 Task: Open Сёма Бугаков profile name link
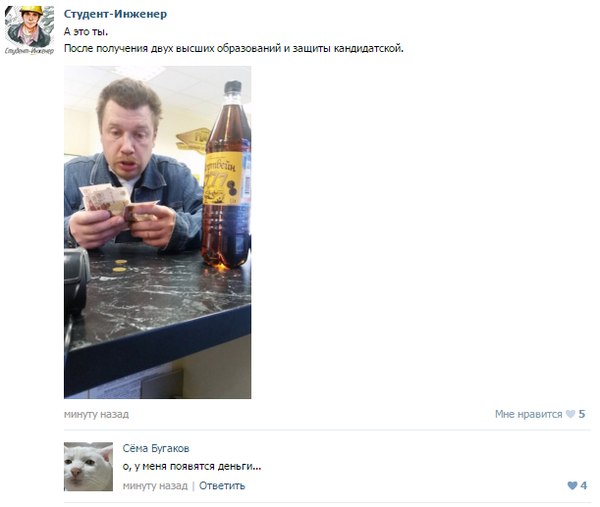coord(156,448)
